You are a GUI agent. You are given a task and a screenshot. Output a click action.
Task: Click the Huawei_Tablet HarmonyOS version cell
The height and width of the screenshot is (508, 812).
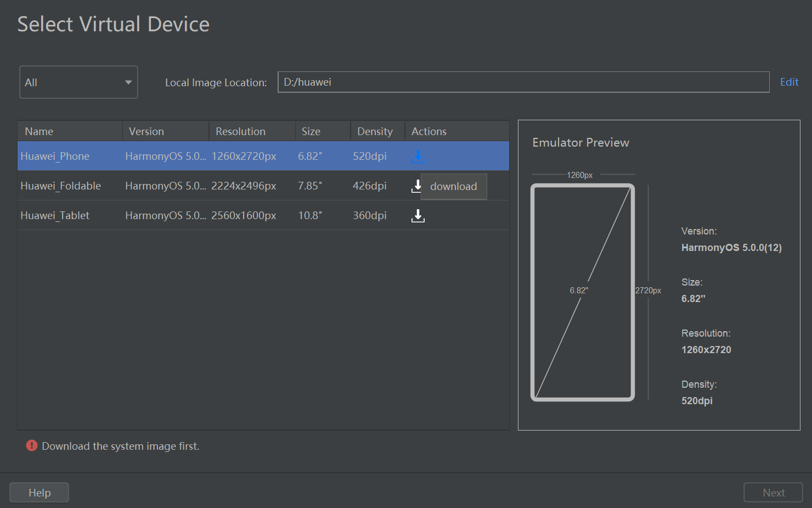point(166,215)
